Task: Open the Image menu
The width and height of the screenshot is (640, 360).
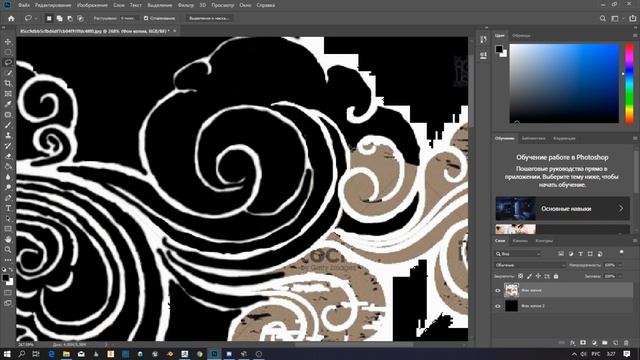Action: [x=92, y=5]
